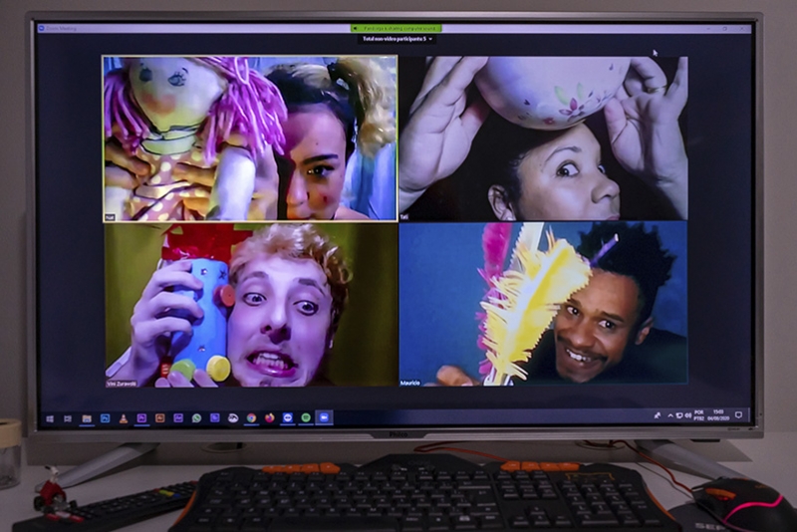
Task: Click the name label on the doll tile
Action: click(x=110, y=217)
